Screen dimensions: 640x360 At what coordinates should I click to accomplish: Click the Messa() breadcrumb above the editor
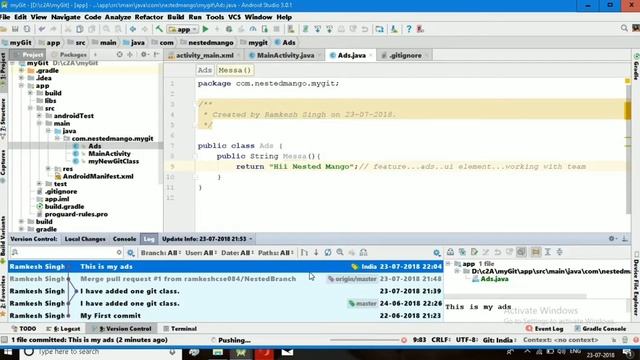234,70
